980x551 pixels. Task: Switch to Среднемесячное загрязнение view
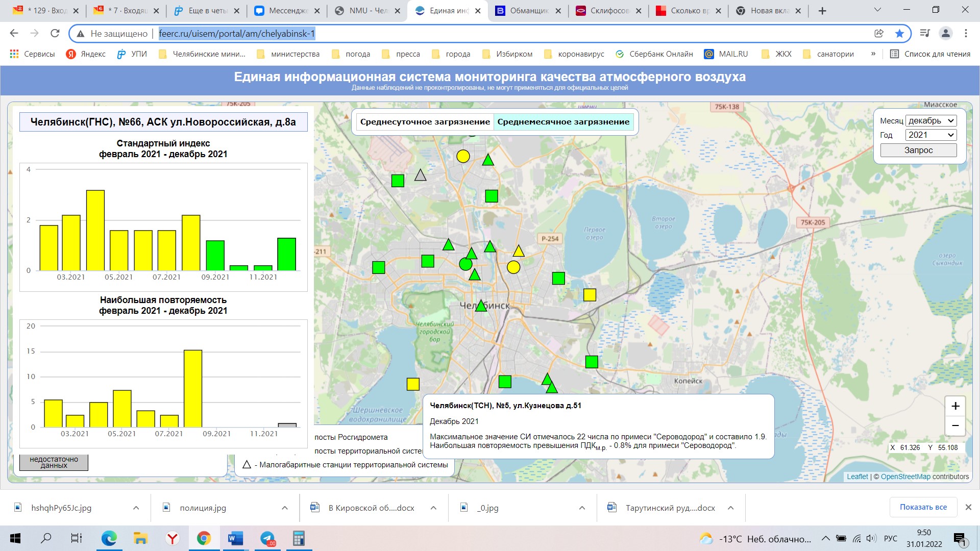563,122
